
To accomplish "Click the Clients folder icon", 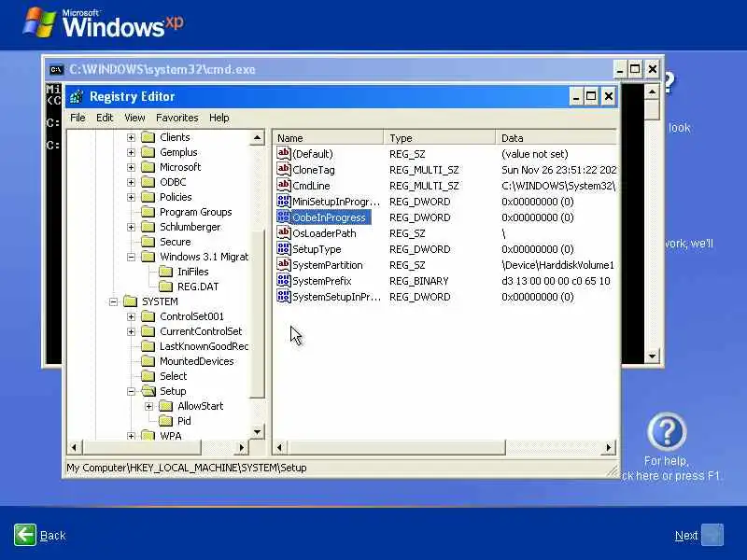I will (148, 137).
